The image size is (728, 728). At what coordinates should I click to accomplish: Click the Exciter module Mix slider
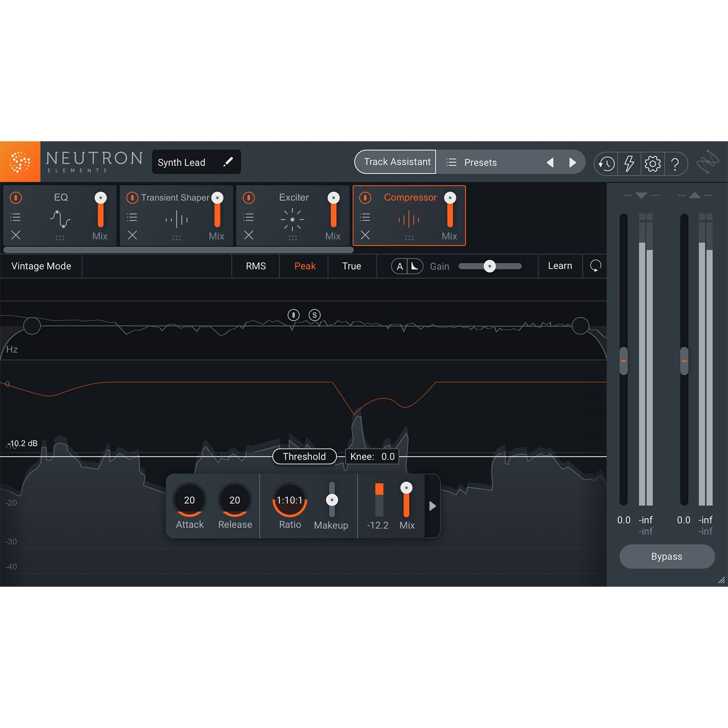(x=333, y=210)
